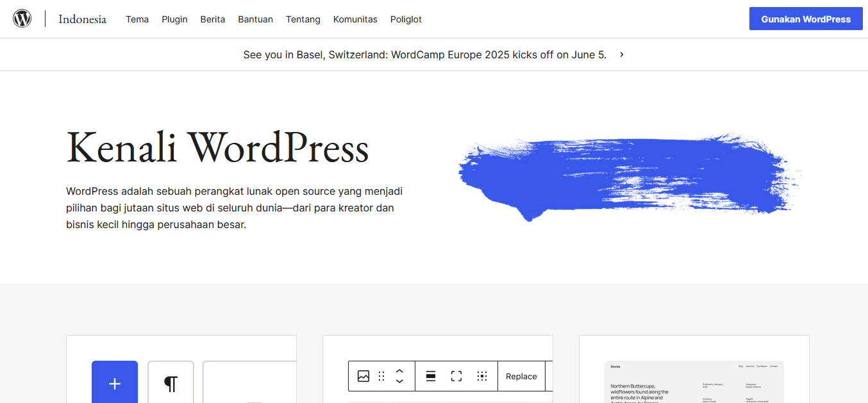868x403 pixels.
Task: Click the WordPress logo icon
Action: (22, 19)
